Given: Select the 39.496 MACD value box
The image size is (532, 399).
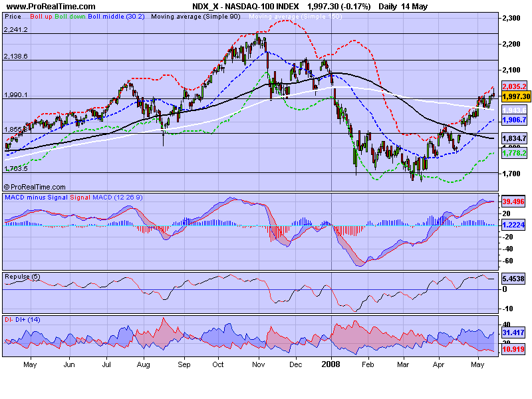Looking at the screenshot, I should click(513, 201).
